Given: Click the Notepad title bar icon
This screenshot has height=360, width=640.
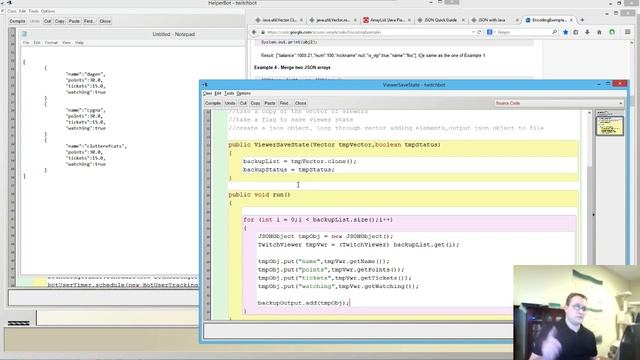Looking at the screenshot, I should [x=24, y=34].
